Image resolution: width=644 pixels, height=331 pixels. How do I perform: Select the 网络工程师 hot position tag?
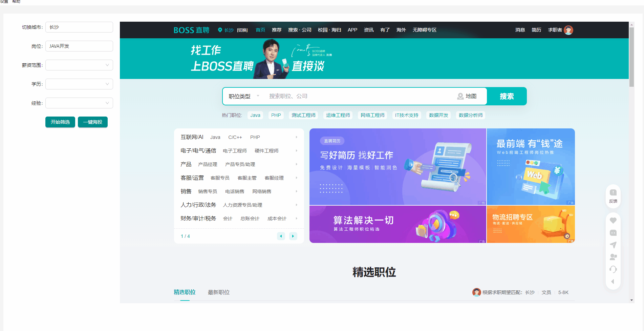tap(373, 115)
